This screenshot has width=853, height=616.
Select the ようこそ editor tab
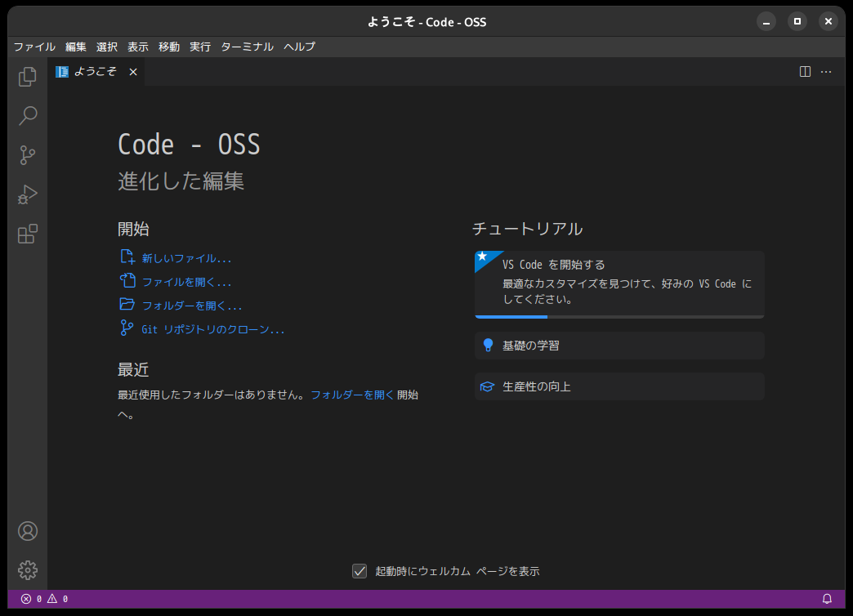pos(96,72)
